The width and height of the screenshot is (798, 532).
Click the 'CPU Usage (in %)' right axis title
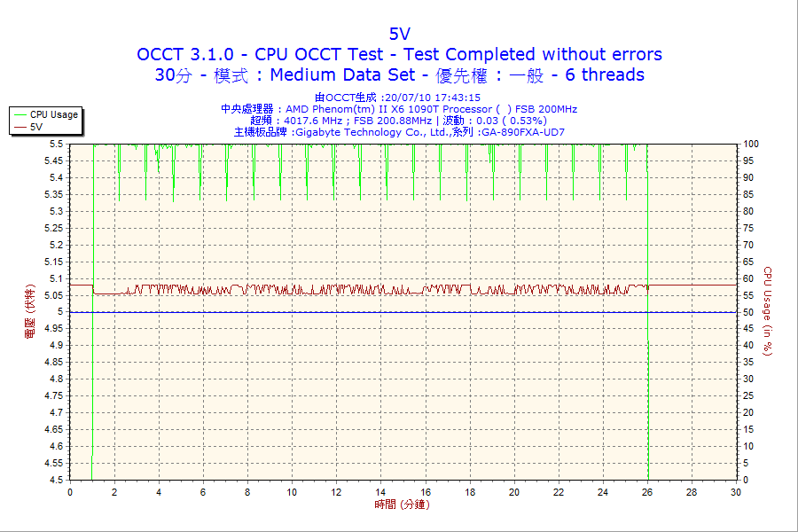768,311
